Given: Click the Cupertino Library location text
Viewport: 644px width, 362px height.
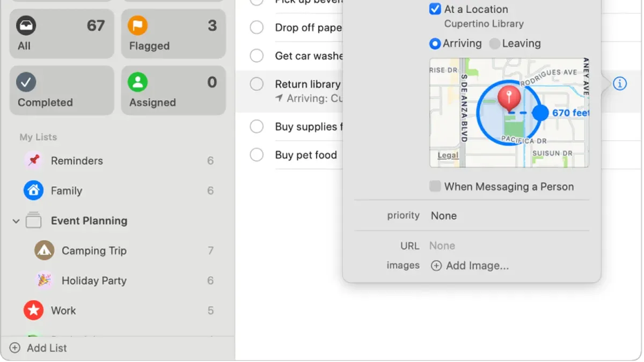Looking at the screenshot, I should (484, 24).
